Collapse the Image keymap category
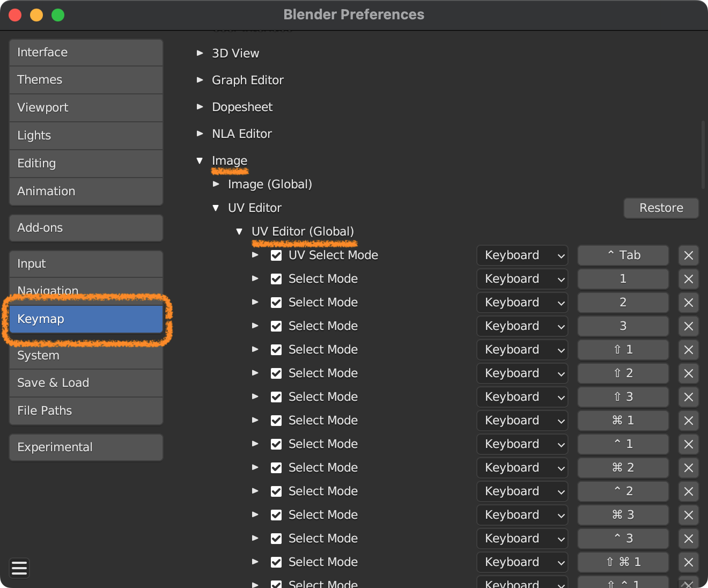Image resolution: width=708 pixels, height=588 pixels. (200, 161)
